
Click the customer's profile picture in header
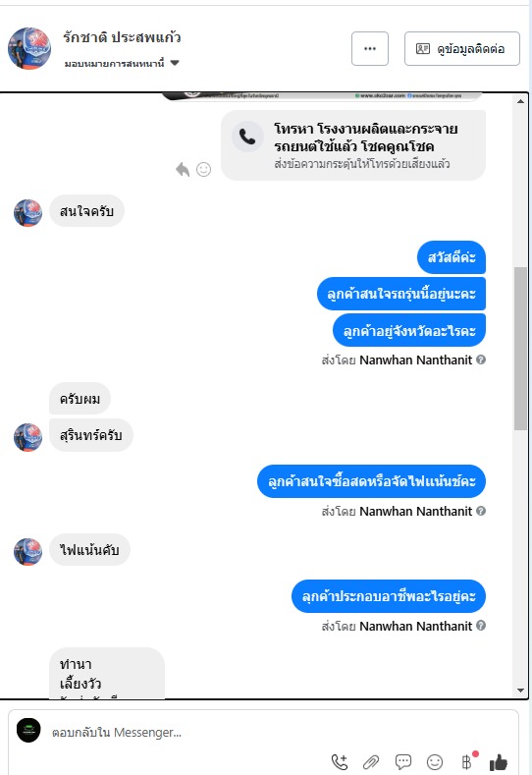(29, 48)
